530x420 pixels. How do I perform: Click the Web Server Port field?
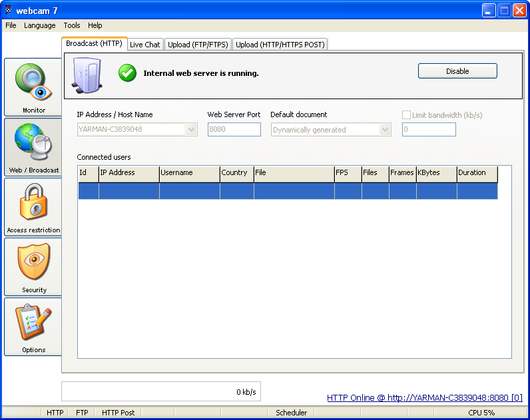tap(234, 129)
